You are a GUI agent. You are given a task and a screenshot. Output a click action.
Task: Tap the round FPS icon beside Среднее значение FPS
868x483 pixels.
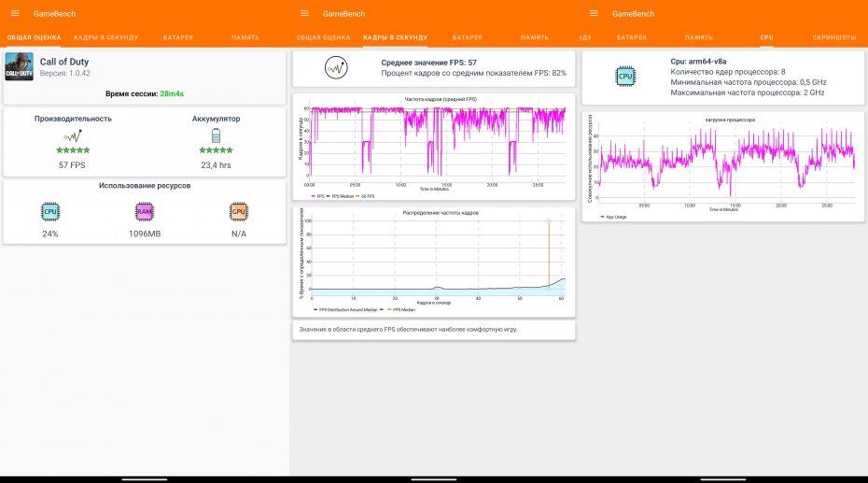pyautogui.click(x=336, y=67)
